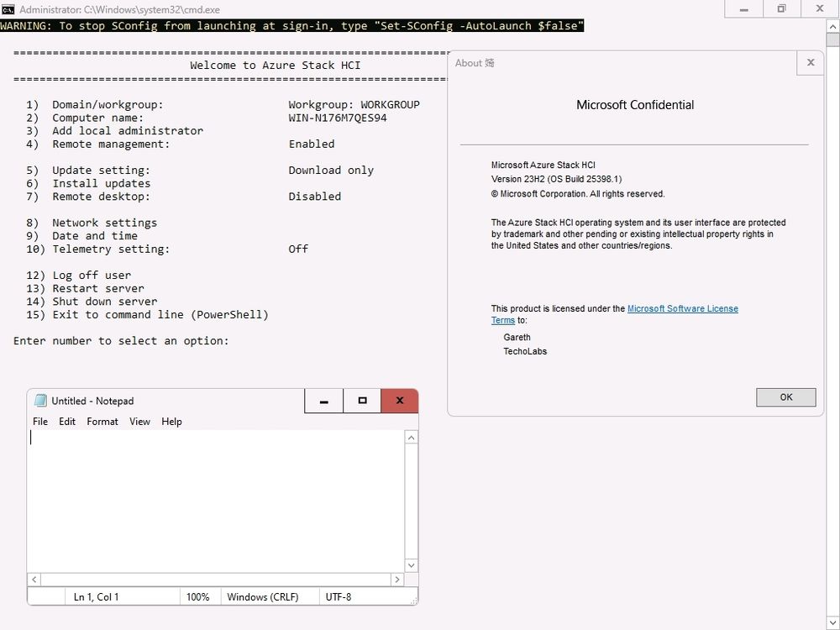Click the computer name 'WIN-N176M7QES94'
Screen dimensions: 840x630
tap(338, 118)
